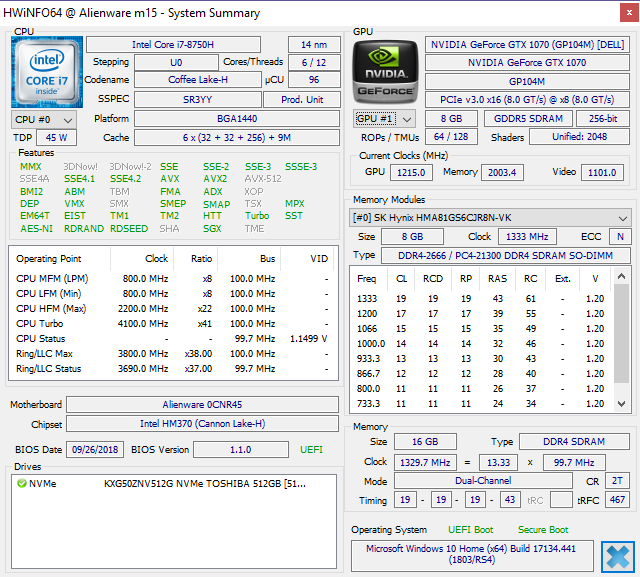Click the SGX feature label

tap(212, 229)
